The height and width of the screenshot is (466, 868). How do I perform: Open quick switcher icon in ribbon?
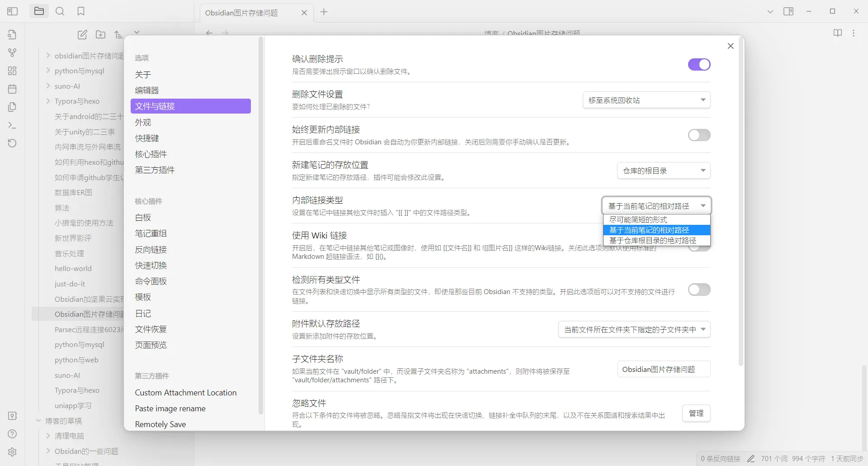[x=12, y=34]
